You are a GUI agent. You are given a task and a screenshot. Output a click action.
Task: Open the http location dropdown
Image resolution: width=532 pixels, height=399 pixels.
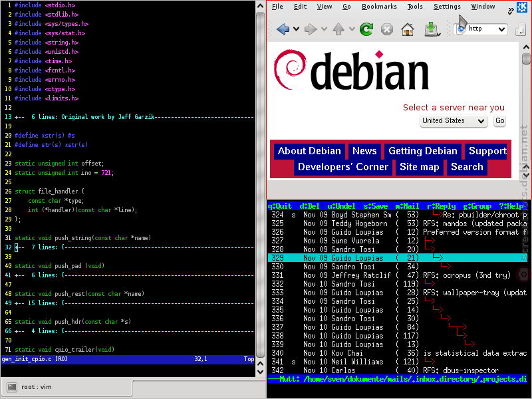click(501, 29)
